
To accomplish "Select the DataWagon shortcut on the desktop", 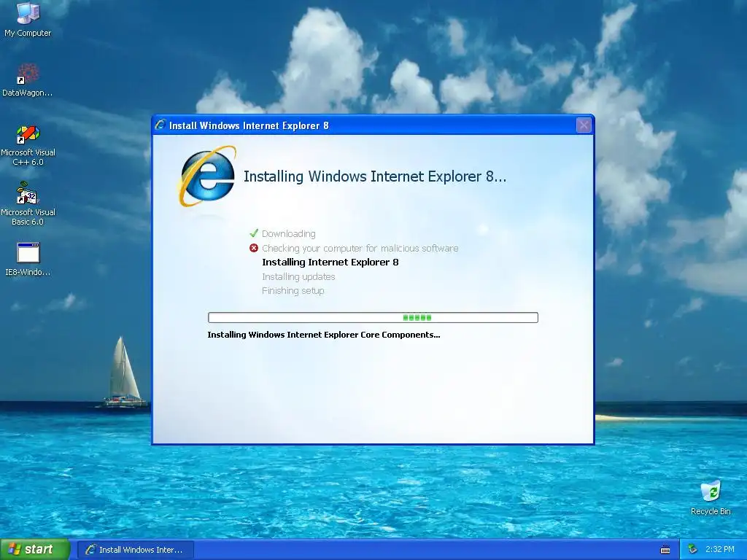I will coord(28,79).
